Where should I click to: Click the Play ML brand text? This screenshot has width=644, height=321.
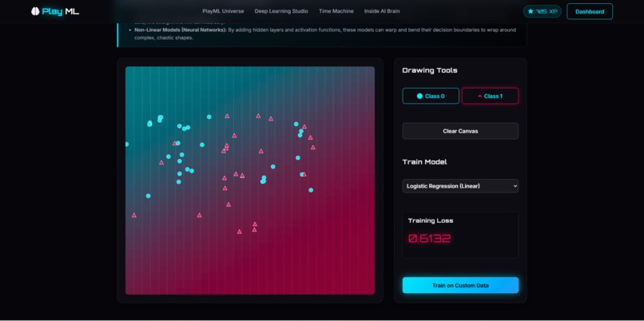(x=61, y=11)
